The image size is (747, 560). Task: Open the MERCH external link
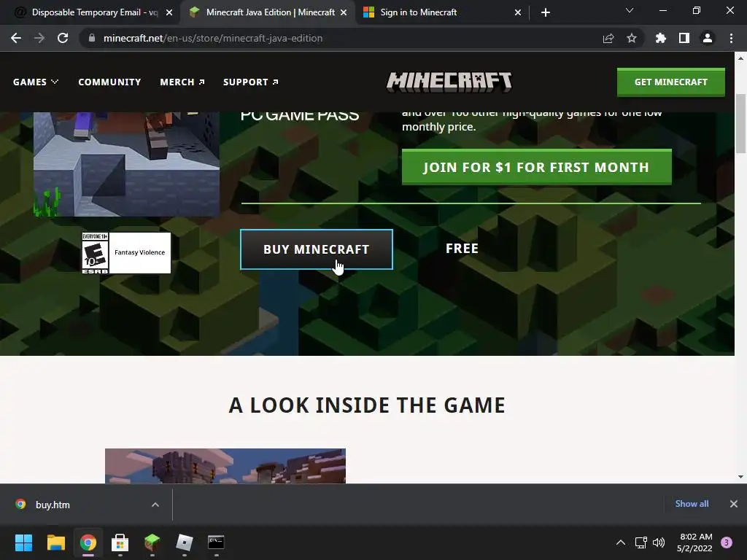(182, 82)
